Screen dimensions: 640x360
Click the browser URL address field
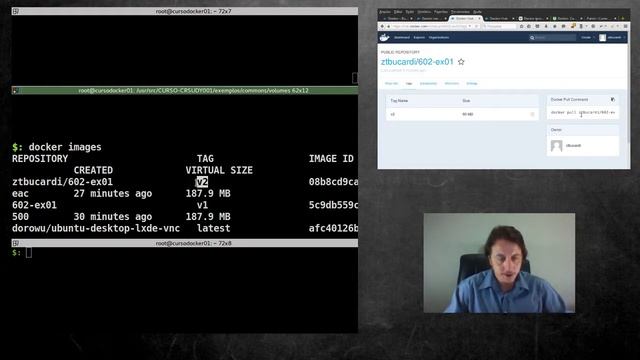429,26
